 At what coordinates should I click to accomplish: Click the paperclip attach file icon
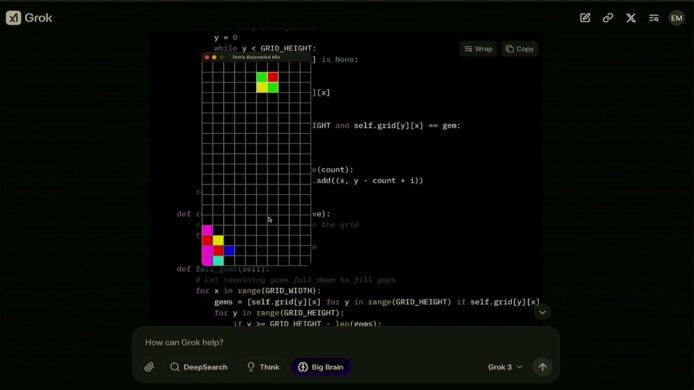tap(149, 367)
